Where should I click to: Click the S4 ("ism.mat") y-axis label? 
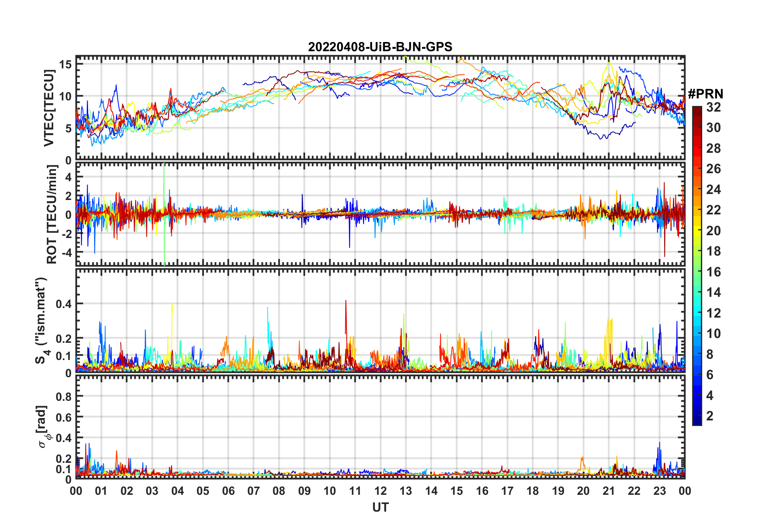tap(42, 320)
